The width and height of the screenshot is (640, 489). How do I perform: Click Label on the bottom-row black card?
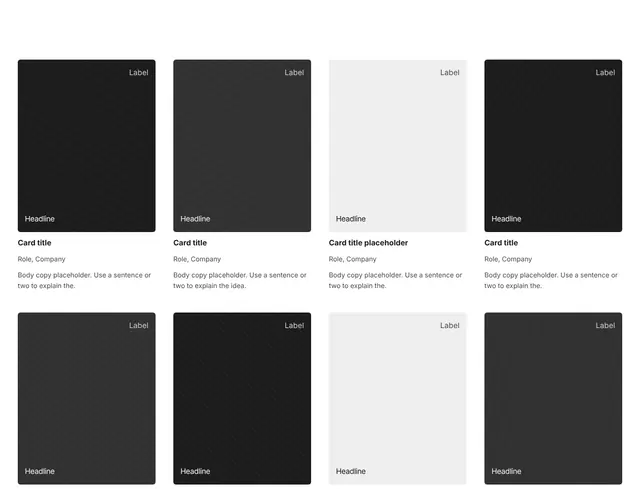[x=294, y=326]
